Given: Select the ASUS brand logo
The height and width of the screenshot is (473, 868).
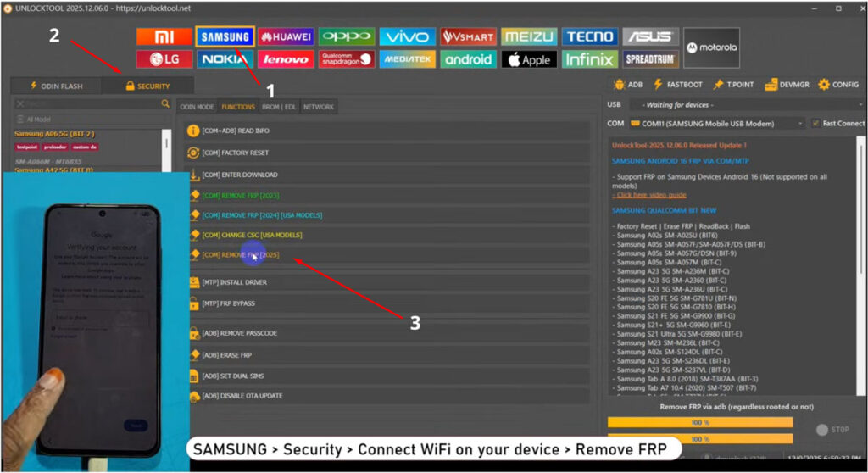Looking at the screenshot, I should (x=650, y=37).
